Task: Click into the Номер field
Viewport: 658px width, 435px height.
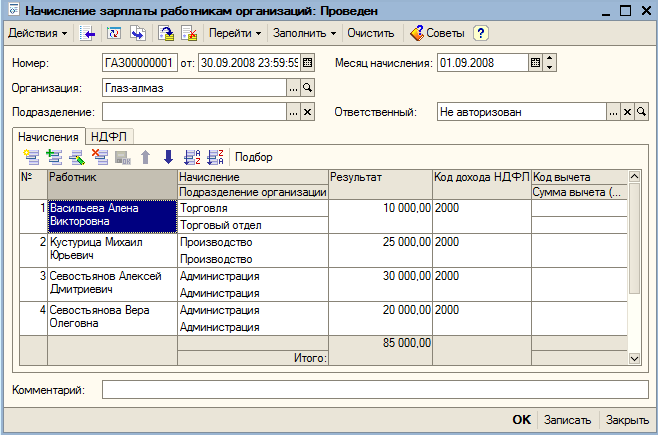Action: pyautogui.click(x=140, y=63)
